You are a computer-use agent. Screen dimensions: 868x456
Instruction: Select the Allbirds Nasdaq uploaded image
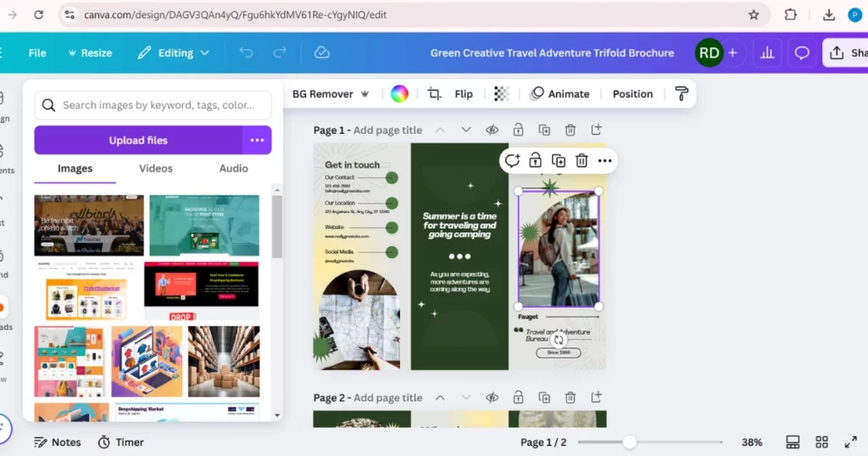coord(88,225)
